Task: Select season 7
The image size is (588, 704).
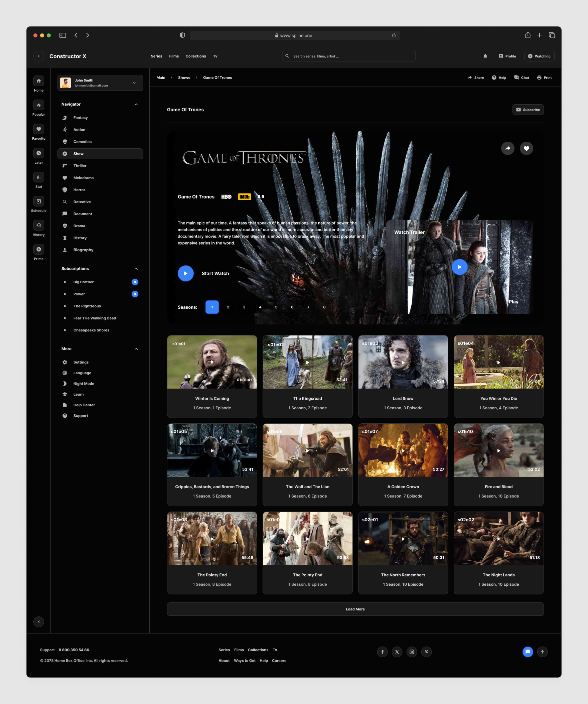Action: click(308, 307)
